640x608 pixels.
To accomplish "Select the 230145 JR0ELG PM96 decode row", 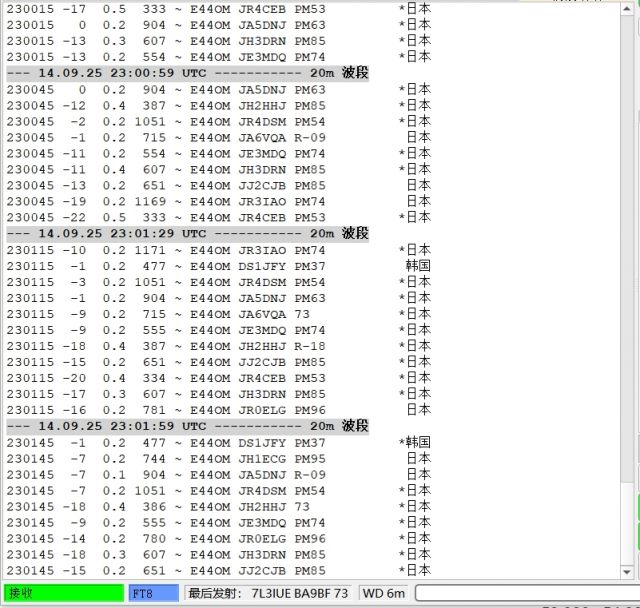I will pyautogui.click(x=218, y=539).
